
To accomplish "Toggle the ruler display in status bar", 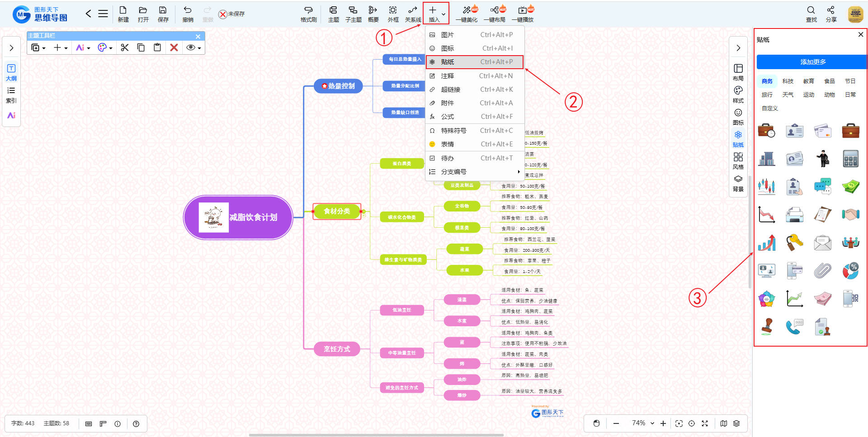I will click(x=103, y=424).
